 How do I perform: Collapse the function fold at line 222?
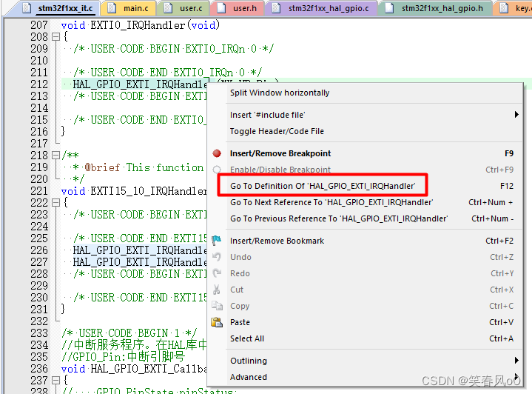coord(55,203)
